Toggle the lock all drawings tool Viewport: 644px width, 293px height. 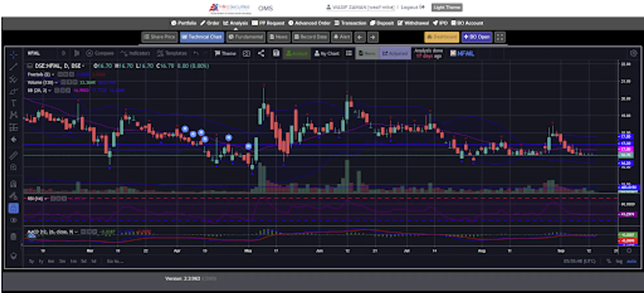coord(13,208)
